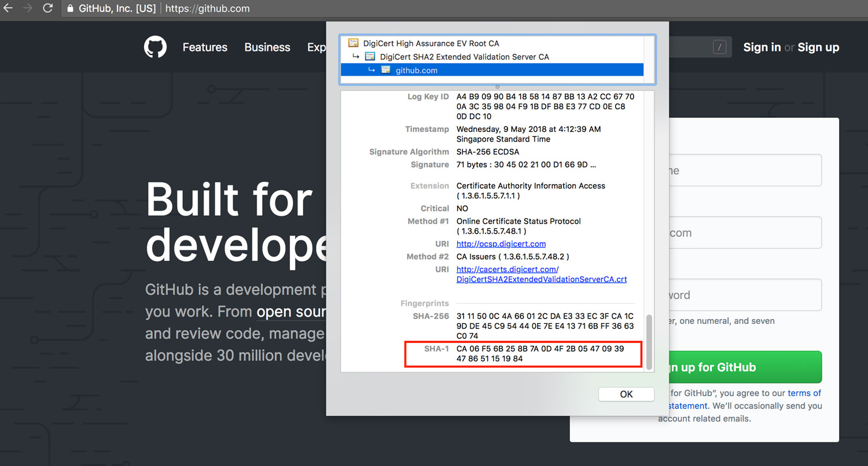Click the privacy statement link
The width and height of the screenshot is (868, 466).
(x=687, y=406)
